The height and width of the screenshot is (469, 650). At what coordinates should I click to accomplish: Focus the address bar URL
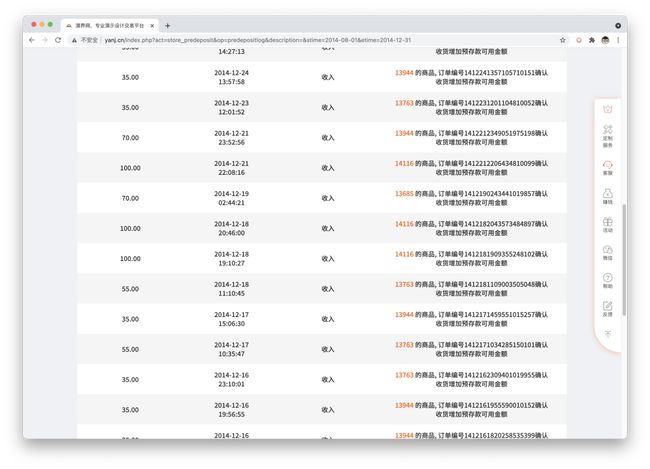257,40
